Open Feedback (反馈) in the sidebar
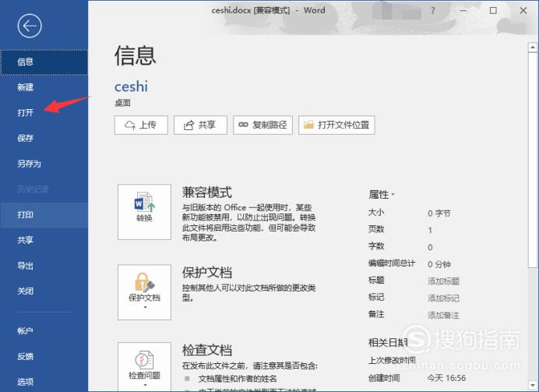This screenshot has width=539, height=392. [44, 356]
